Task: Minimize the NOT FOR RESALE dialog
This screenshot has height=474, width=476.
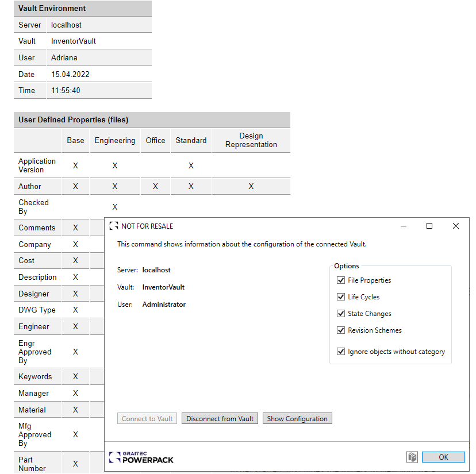Action: [x=402, y=226]
